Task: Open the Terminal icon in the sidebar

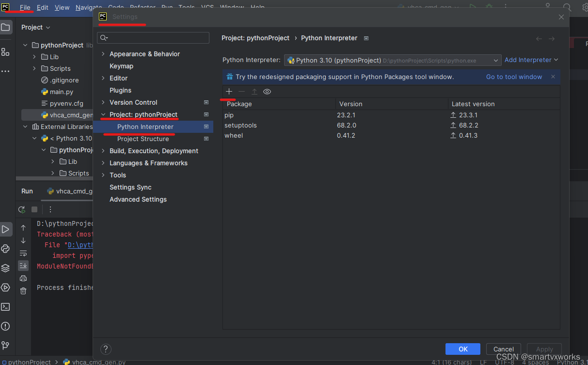Action: pos(5,307)
